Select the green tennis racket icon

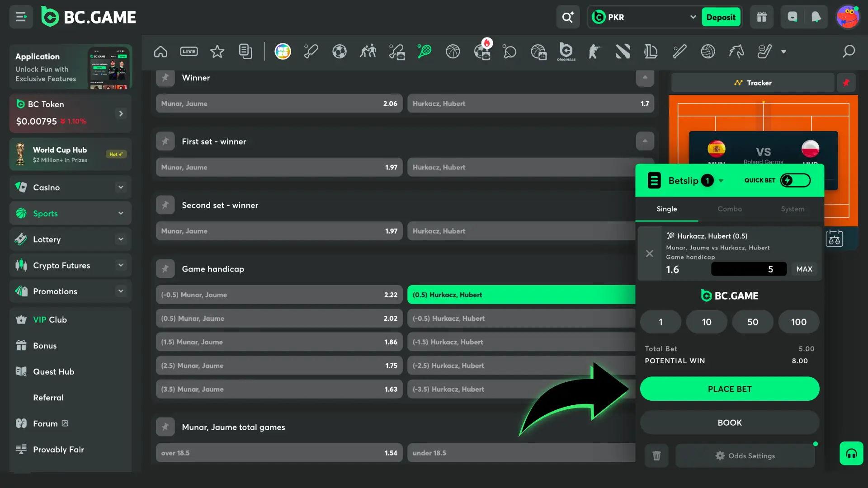(x=425, y=52)
